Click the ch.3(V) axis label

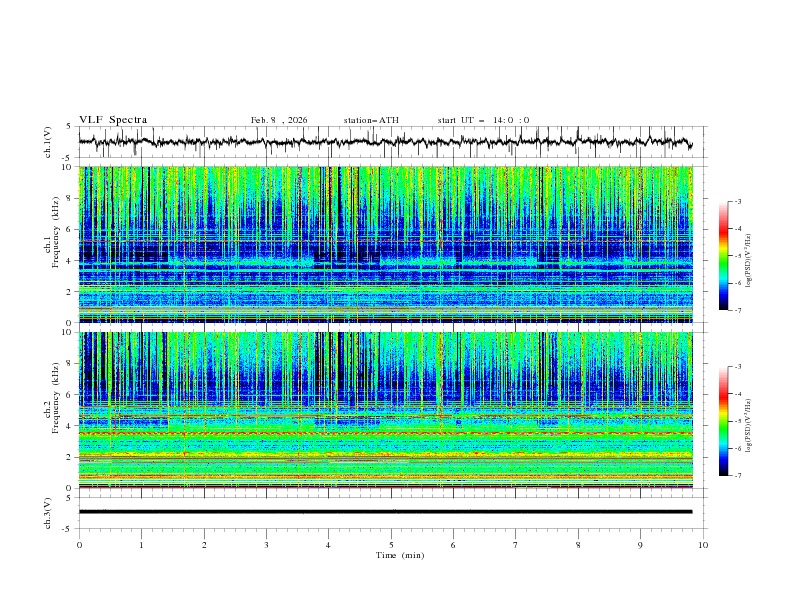tap(48, 511)
